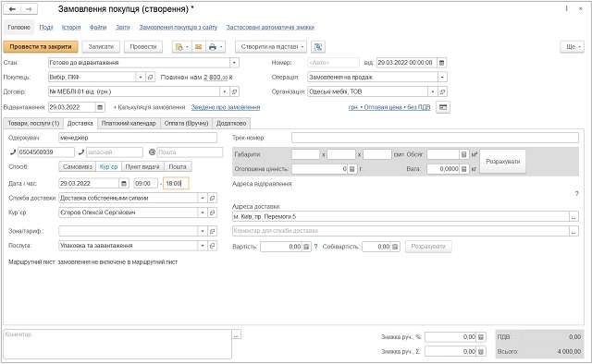Open the грн • Оптова ціна • без ПДВ link
The height and width of the screenshot is (364, 592).
point(389,107)
